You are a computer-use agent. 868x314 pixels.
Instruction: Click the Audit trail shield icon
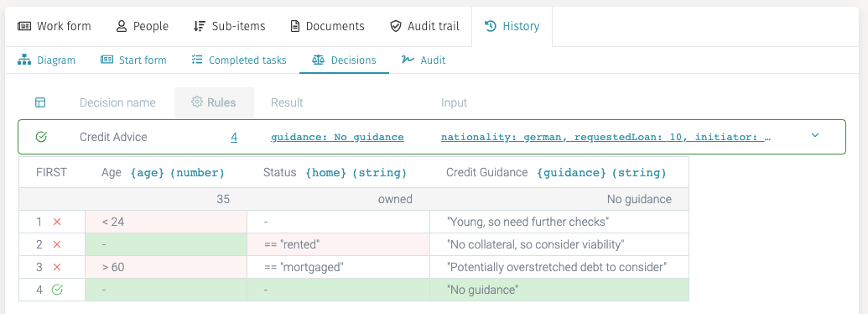pos(396,26)
